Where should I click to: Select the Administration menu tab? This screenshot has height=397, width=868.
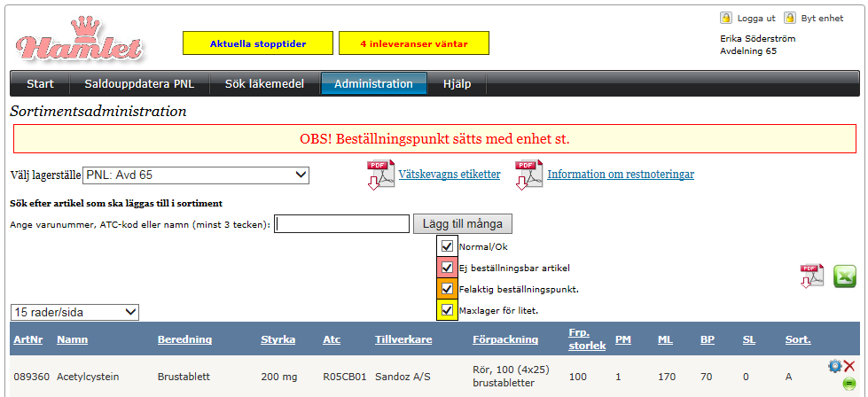tap(373, 84)
